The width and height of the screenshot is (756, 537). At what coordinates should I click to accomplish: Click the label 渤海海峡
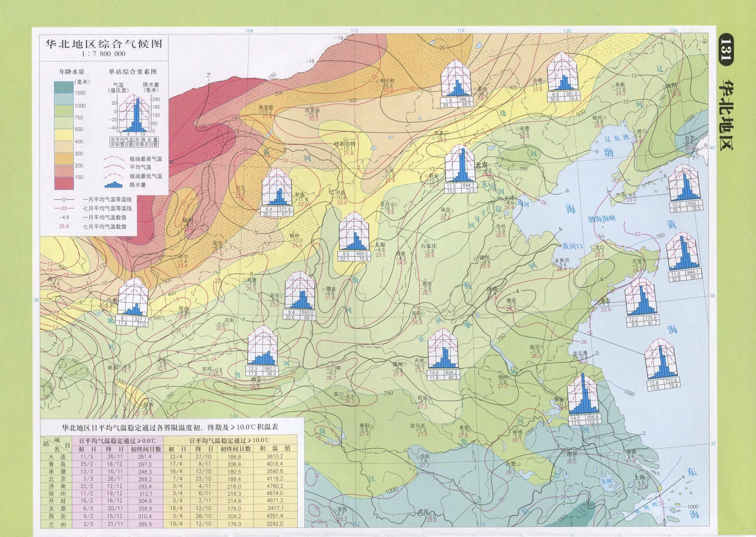[602, 218]
